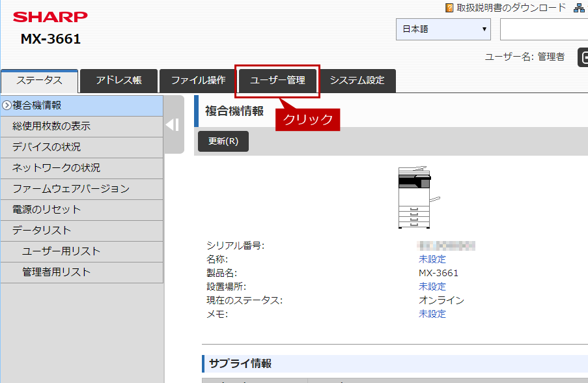Click the 名称 label
588x383 pixels.
(217, 259)
